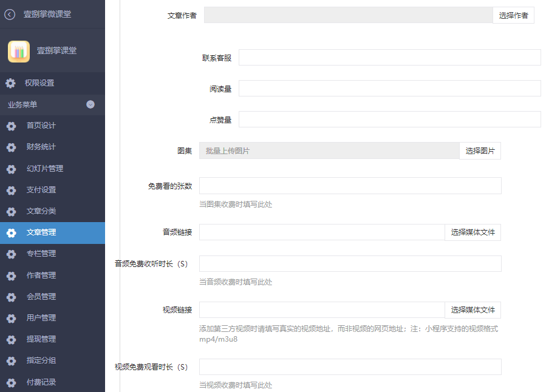Click 选择媒体文件 beside 视频链接
This screenshot has height=392, width=546.
click(473, 310)
